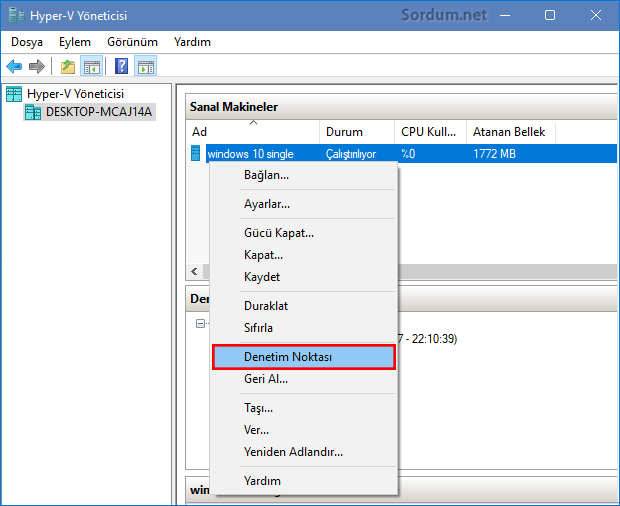Click the Hyper-V Yöneticisi tree root icon
Viewport: 620px width, 506px height.
14,94
